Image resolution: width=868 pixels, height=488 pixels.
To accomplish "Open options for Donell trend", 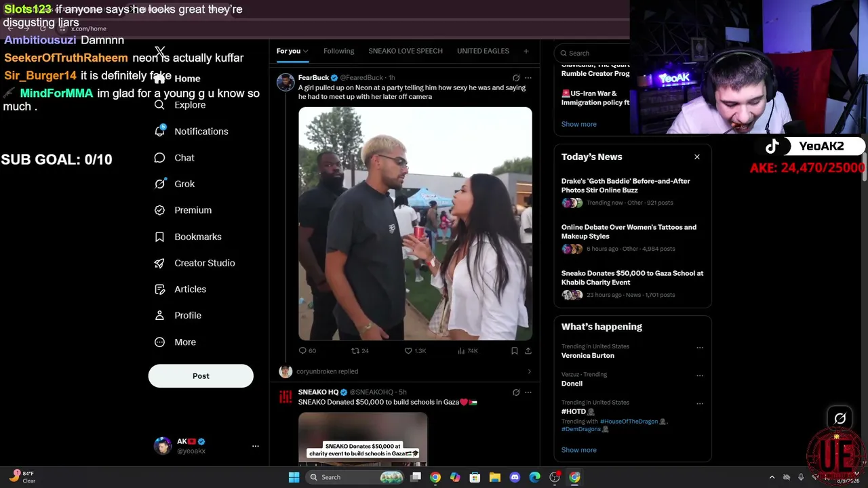I will coord(700,375).
